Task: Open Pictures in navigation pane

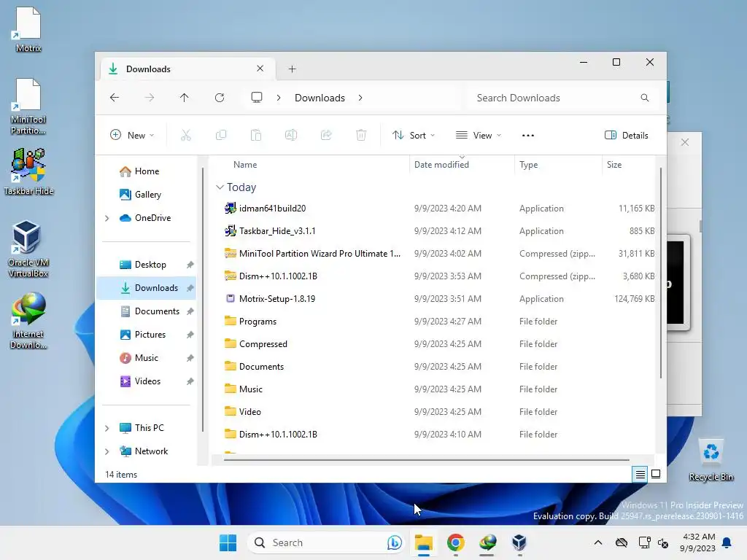Action: 147,335
